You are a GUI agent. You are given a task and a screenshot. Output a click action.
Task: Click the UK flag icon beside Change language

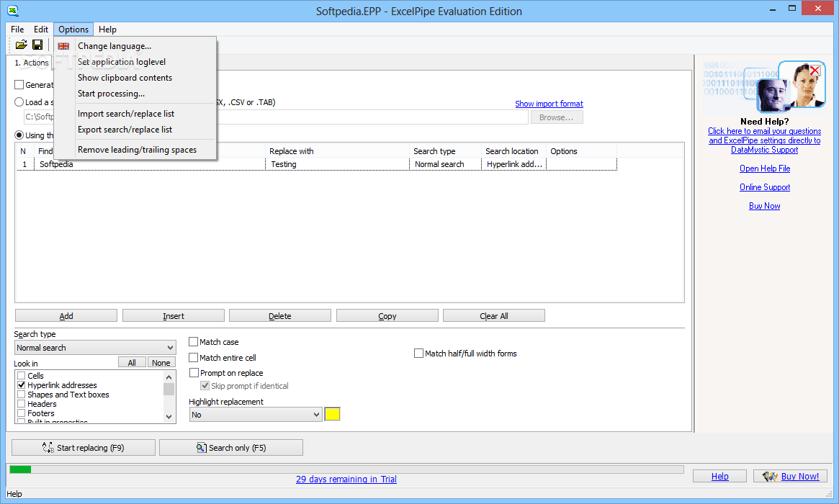tap(63, 46)
